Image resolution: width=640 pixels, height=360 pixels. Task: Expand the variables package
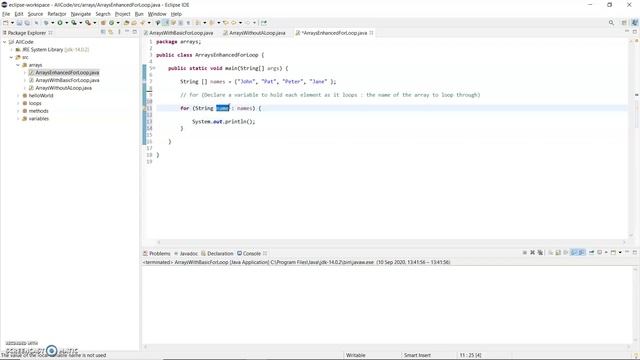tap(18, 119)
